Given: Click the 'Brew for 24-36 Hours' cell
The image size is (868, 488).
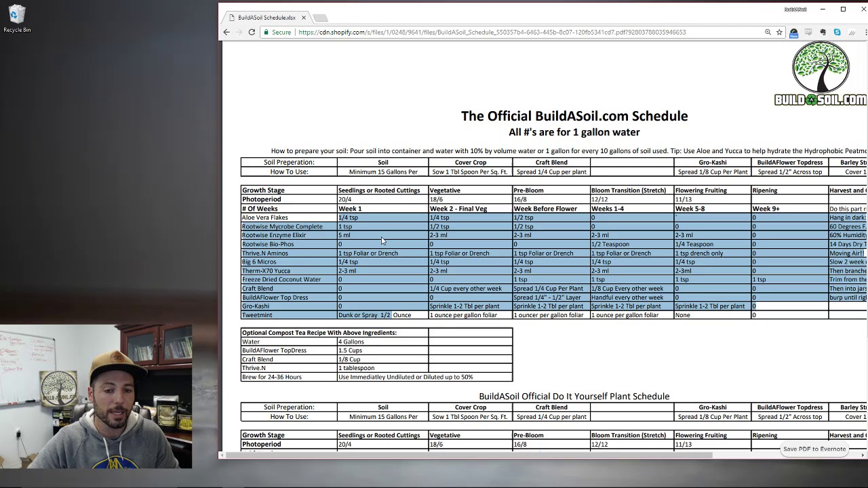Looking at the screenshot, I should pos(289,377).
